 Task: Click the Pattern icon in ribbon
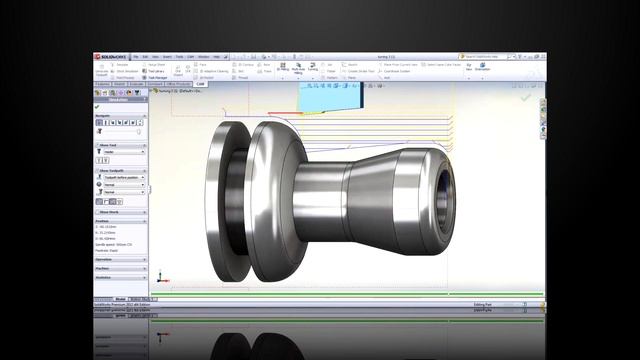[329, 78]
